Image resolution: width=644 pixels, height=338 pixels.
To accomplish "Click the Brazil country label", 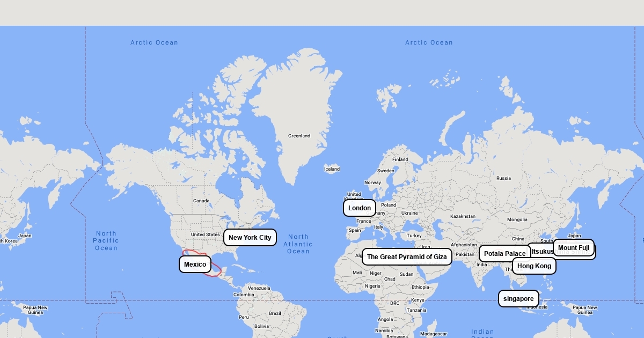I will coord(275,313).
